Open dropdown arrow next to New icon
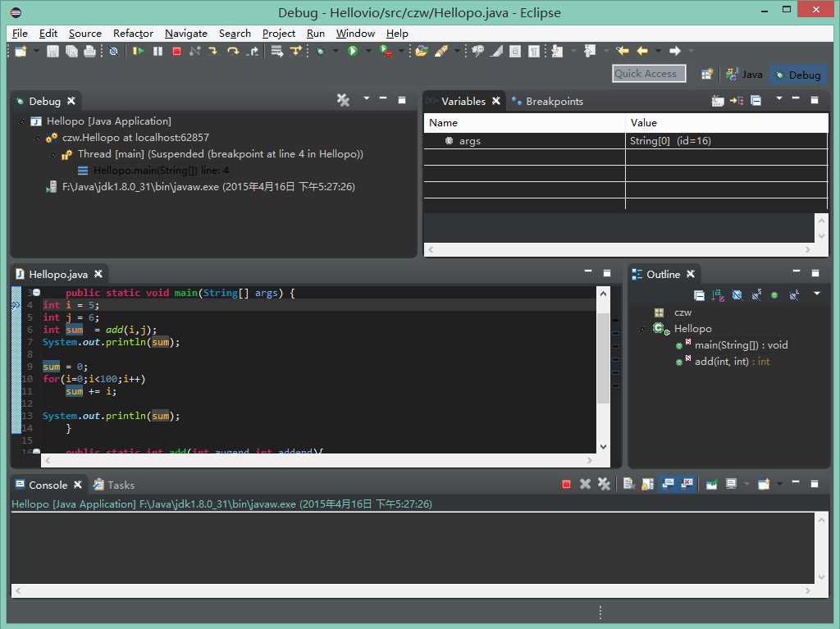Screen dimensions: 840x629 point(36,51)
